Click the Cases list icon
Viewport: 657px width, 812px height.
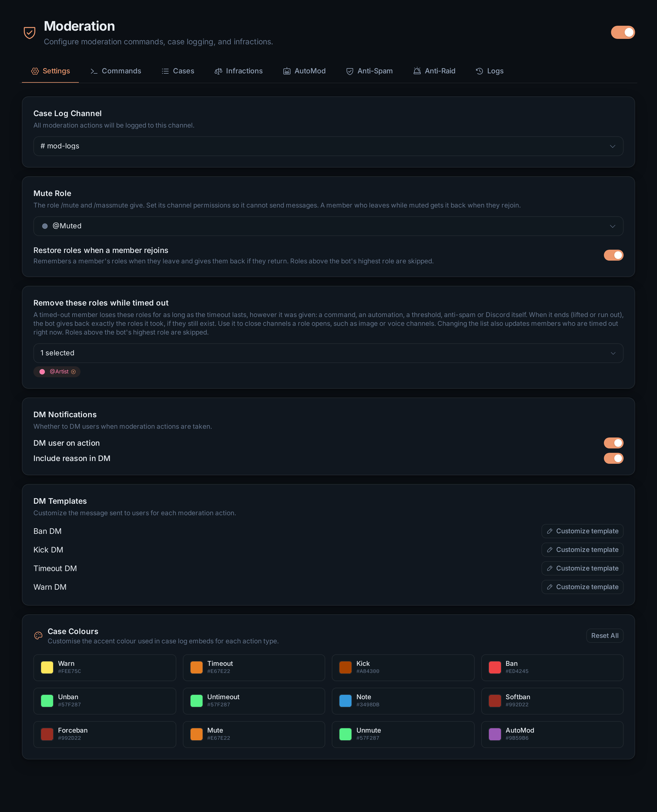click(x=165, y=71)
